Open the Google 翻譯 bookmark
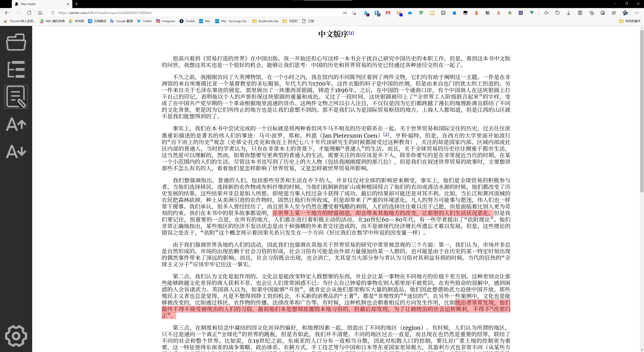The height and width of the screenshot is (352, 644). coord(121,21)
